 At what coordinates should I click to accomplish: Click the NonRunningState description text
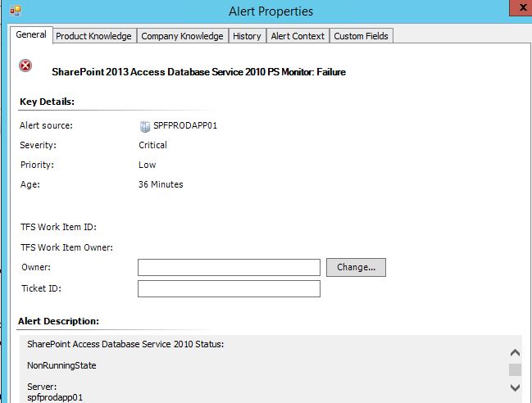(x=61, y=365)
